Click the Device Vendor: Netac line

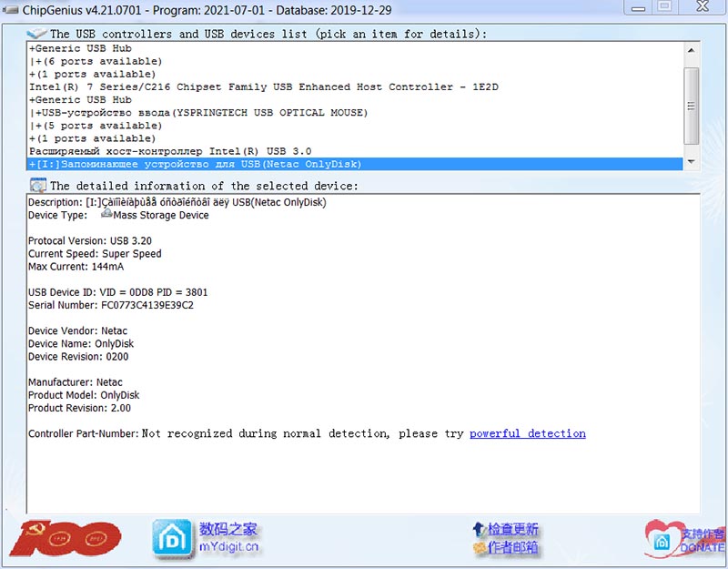77,330
